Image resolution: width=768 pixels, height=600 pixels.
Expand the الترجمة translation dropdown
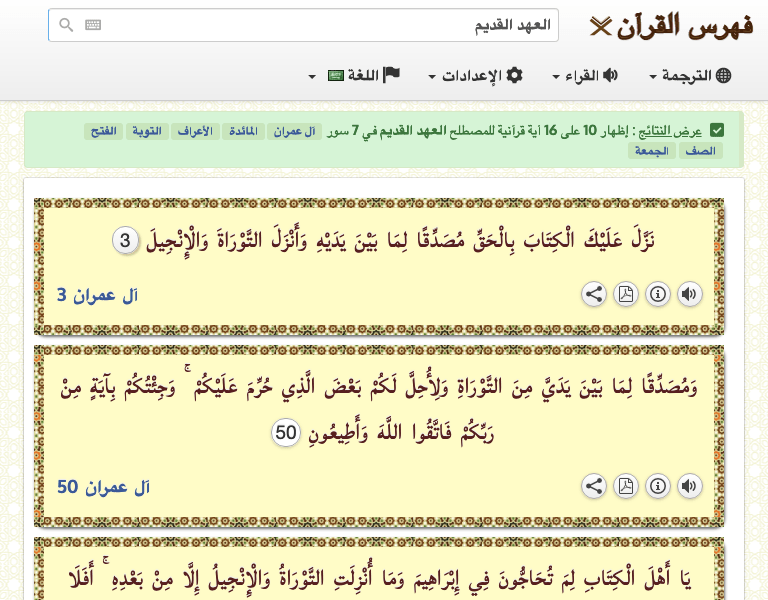691,76
